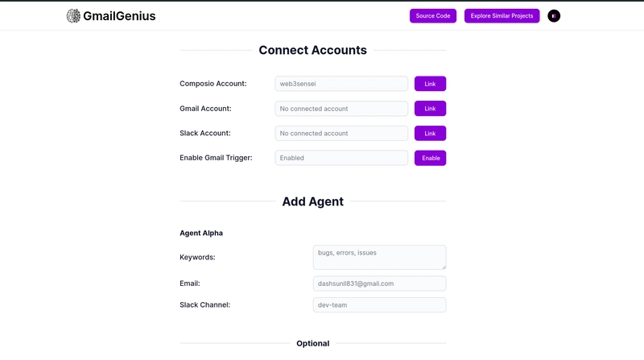Image resolution: width=644 pixels, height=360 pixels.
Task: Link the Gmail Account
Action: tap(430, 109)
